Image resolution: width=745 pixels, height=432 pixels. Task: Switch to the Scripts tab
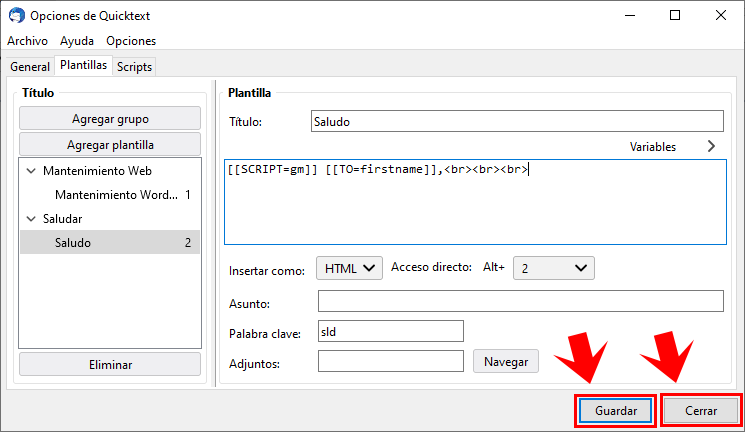tap(134, 67)
